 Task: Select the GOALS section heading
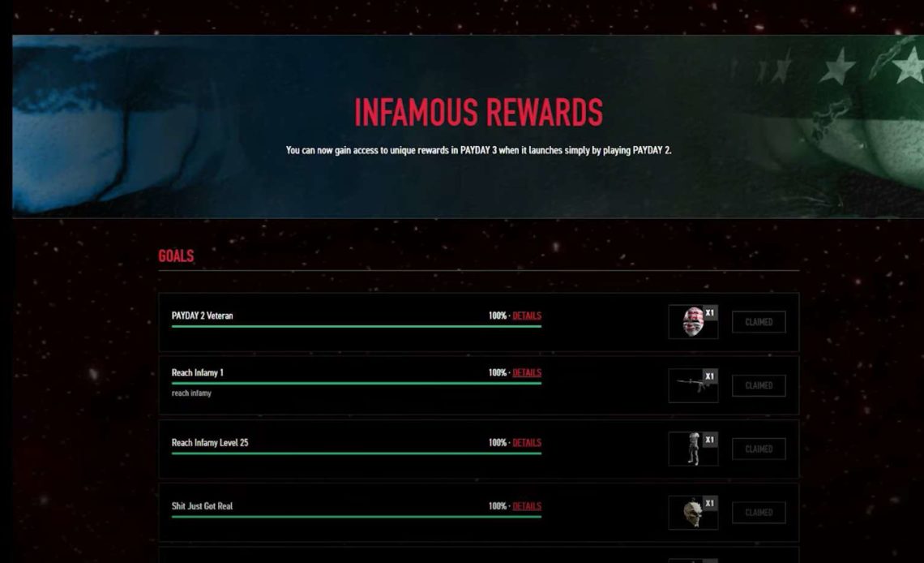coord(176,256)
